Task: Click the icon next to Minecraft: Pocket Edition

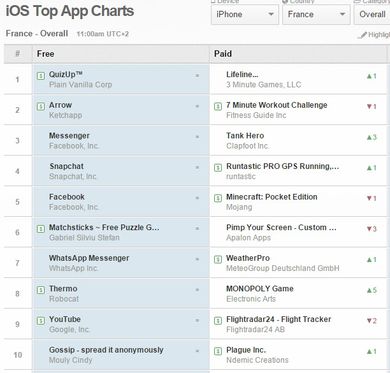Action: click(218, 198)
